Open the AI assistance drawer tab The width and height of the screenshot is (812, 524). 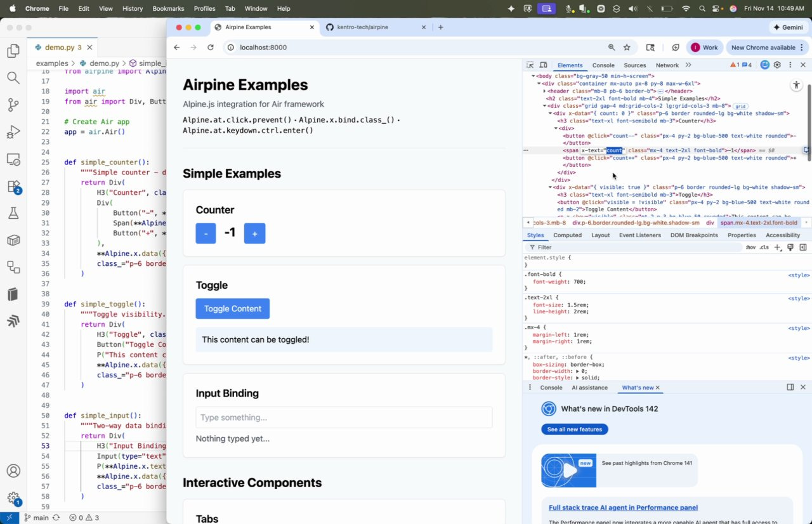pyautogui.click(x=589, y=388)
